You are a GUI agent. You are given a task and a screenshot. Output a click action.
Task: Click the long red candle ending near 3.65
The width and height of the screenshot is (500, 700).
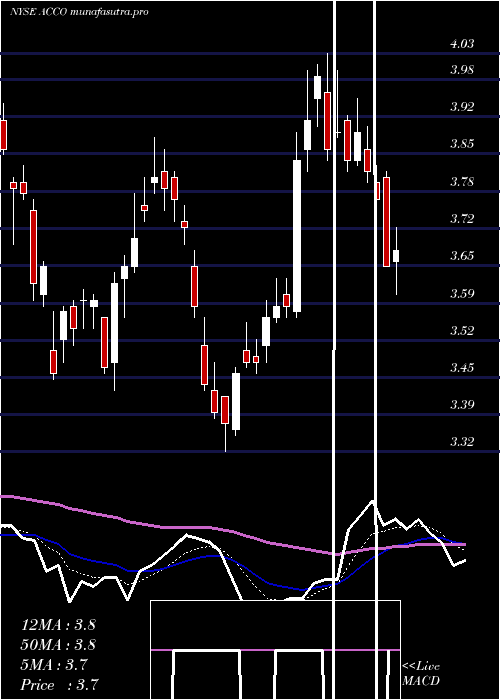click(x=387, y=222)
